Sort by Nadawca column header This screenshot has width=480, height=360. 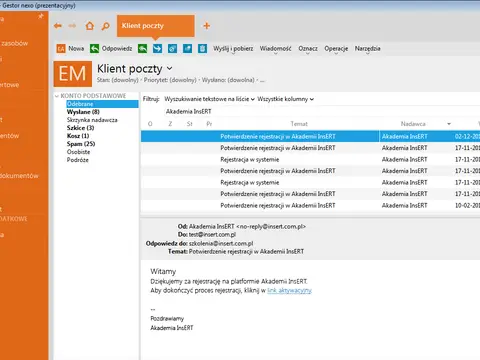(413, 124)
